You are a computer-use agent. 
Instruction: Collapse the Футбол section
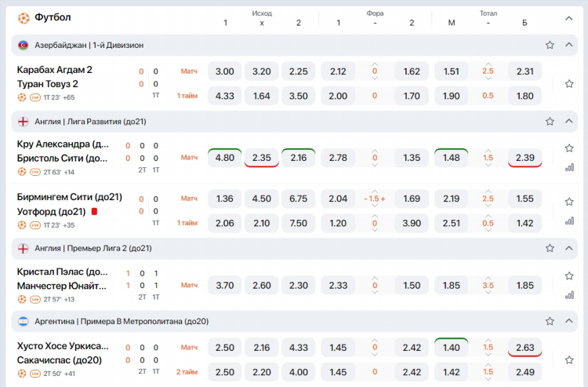coord(569,18)
